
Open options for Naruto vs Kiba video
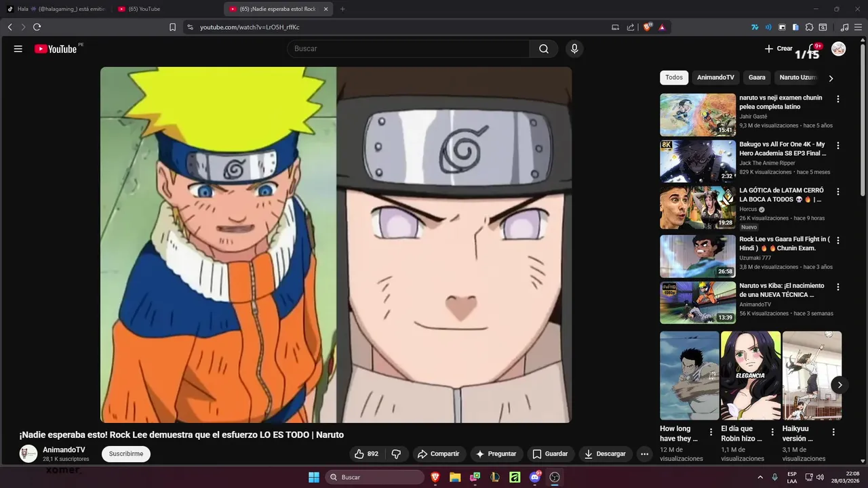click(837, 287)
